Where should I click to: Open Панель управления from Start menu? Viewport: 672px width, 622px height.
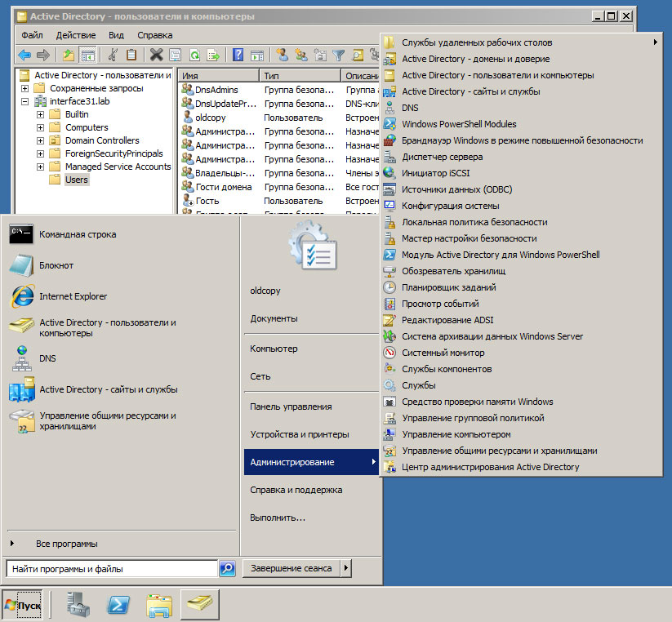[x=291, y=407]
